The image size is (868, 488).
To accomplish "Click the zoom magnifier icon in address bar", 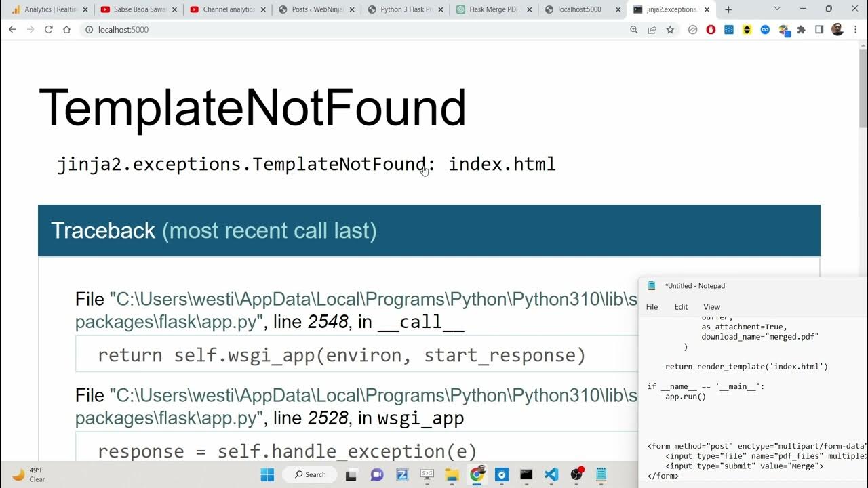I will coord(634,30).
